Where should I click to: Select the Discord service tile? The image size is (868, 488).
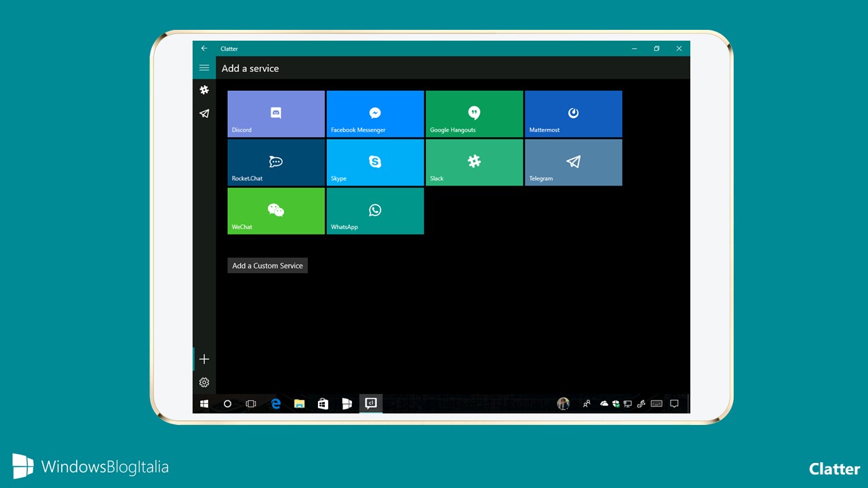276,114
